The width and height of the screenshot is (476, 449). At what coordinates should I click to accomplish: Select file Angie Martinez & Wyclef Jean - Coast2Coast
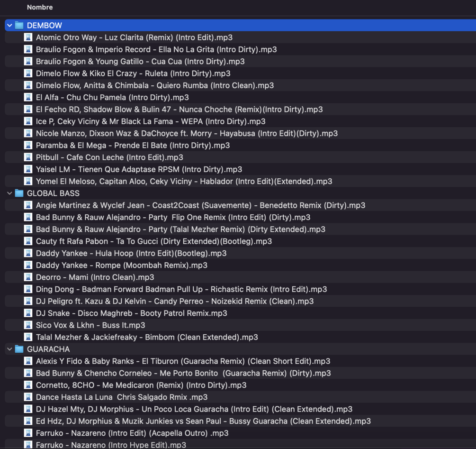pyautogui.click(x=200, y=205)
